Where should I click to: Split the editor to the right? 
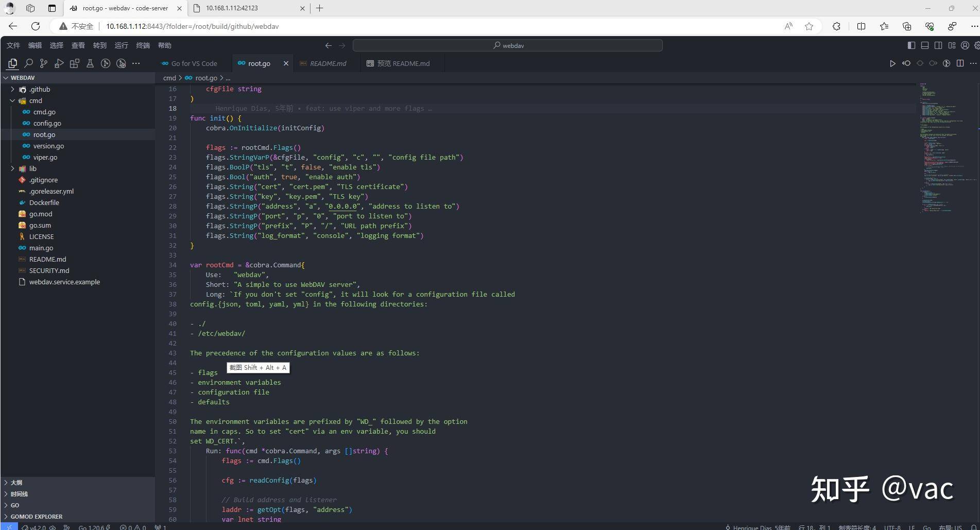(x=960, y=63)
